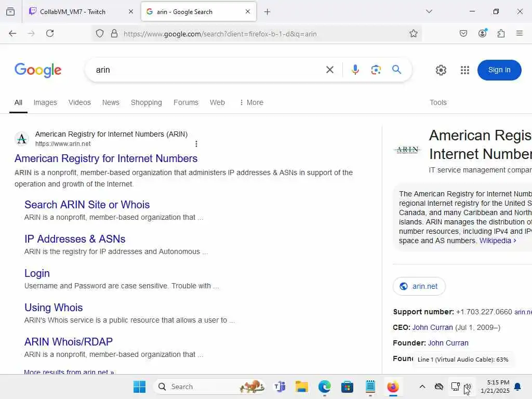The width and height of the screenshot is (532, 399).
Task: Open the CEO John Curran link
Action: pyautogui.click(x=433, y=327)
